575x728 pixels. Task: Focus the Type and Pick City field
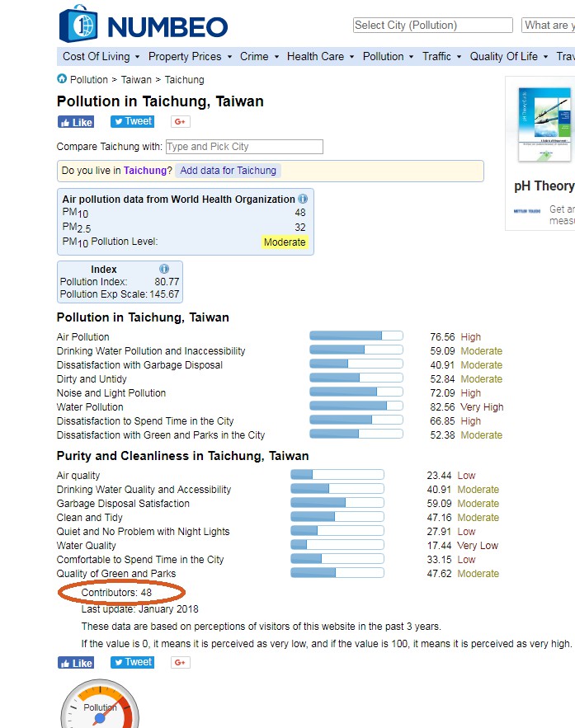click(x=243, y=147)
